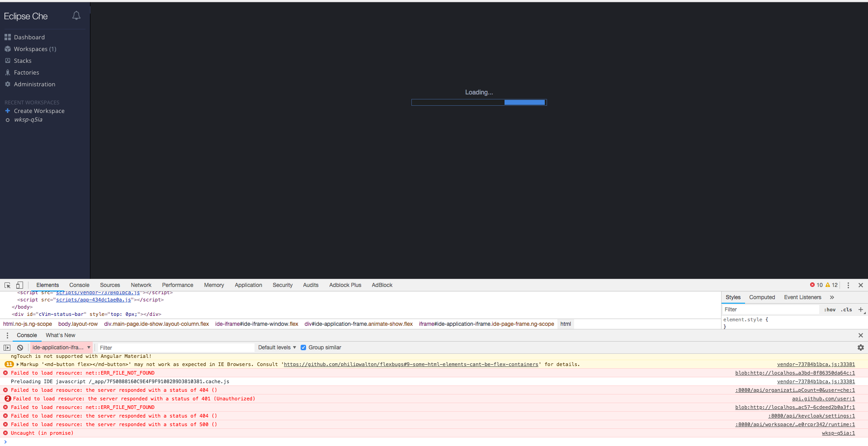Open the Audits tab
The image size is (868, 446).
coord(311,285)
